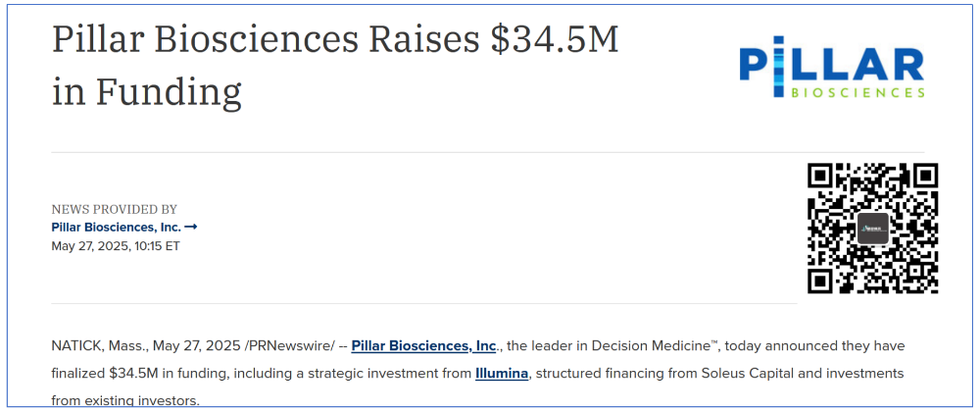Click the Pillar Biosciences logo image
Image resolution: width=980 pixels, height=413 pixels.
[x=832, y=67]
